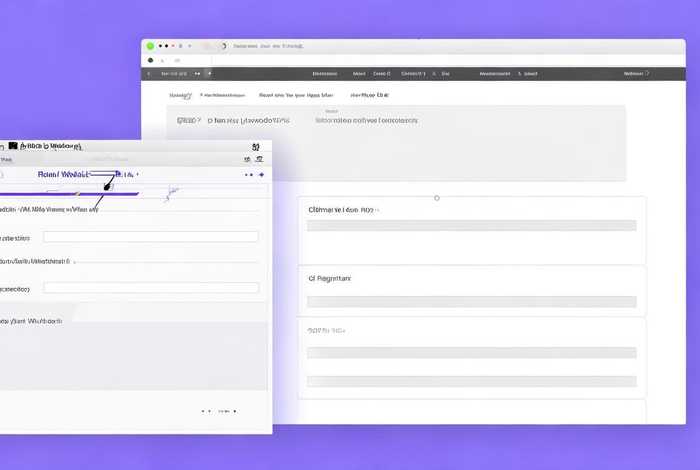Click the purple plus icon in front window header
This screenshot has height=470, width=700.
pyautogui.click(x=262, y=174)
